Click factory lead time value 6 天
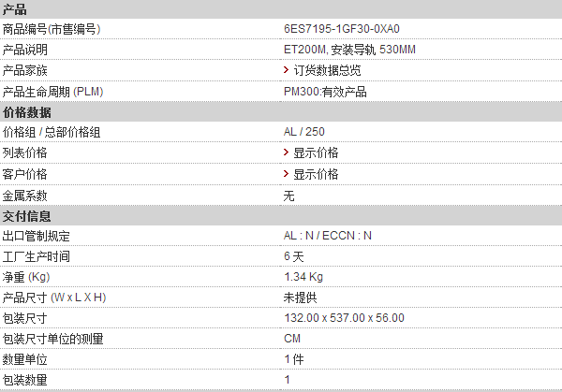 click(293, 256)
